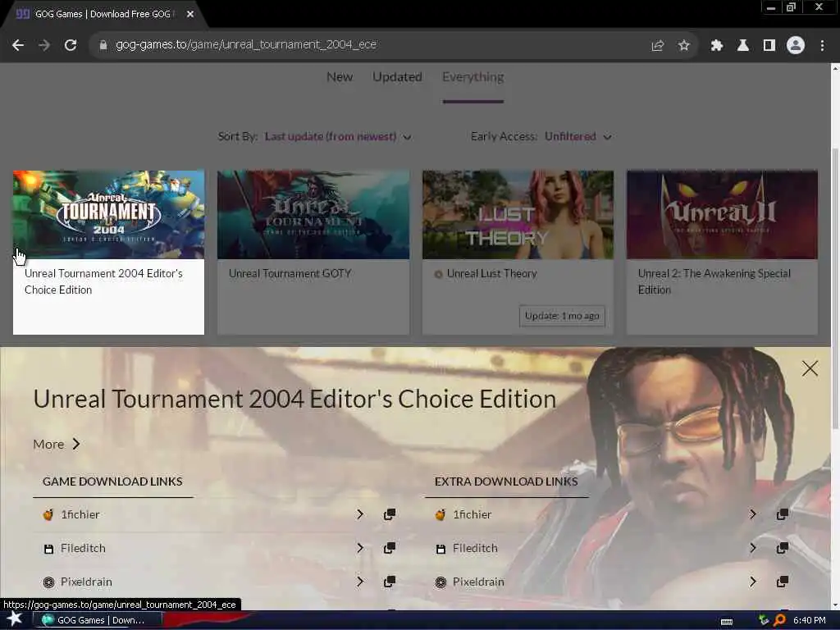Switch to the Everything tab
840x630 pixels.
[473, 77]
